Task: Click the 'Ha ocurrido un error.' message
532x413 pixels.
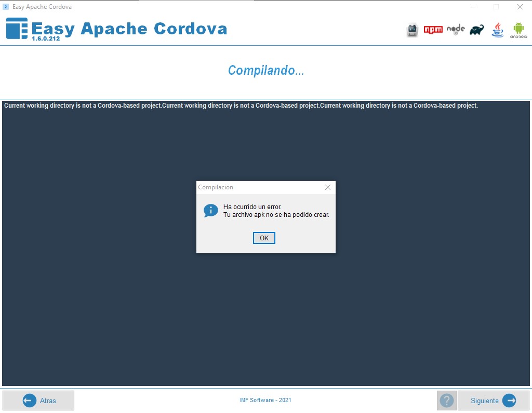Action: click(252, 207)
